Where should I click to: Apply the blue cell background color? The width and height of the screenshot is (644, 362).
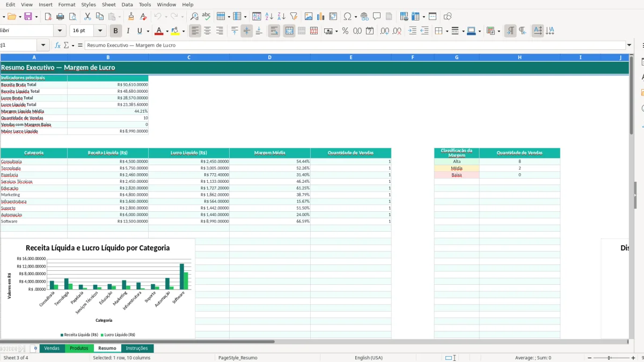[x=471, y=31]
